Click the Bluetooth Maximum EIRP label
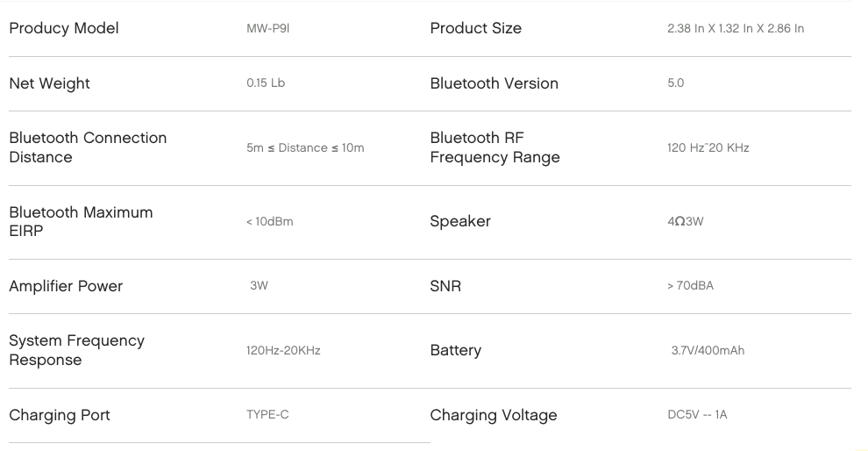 coord(81,221)
